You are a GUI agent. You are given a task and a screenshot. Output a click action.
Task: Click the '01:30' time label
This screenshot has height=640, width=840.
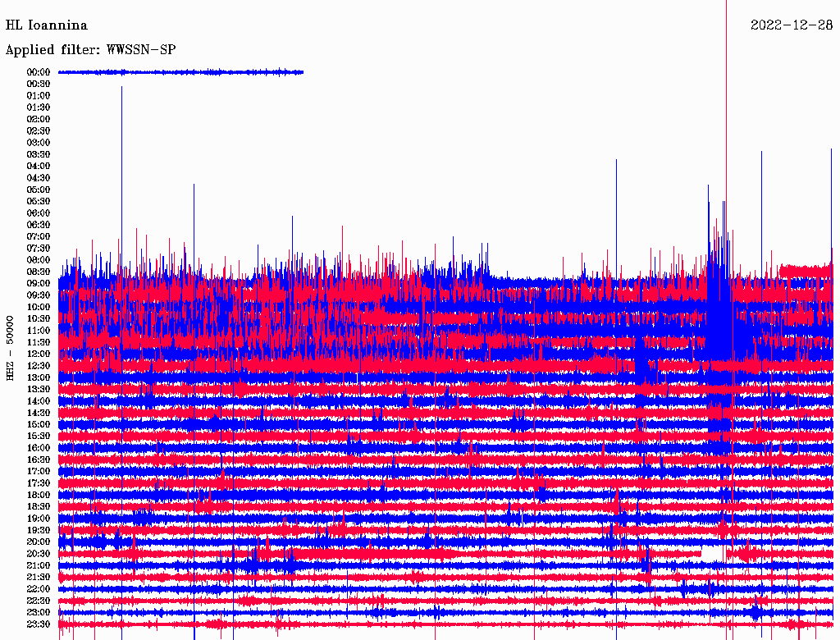(x=39, y=107)
